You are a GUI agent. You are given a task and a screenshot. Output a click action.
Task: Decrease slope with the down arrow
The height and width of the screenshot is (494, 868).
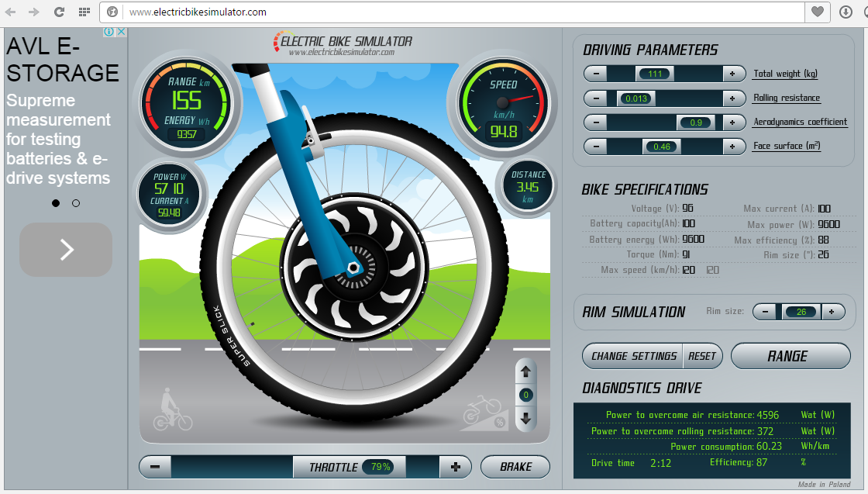525,419
